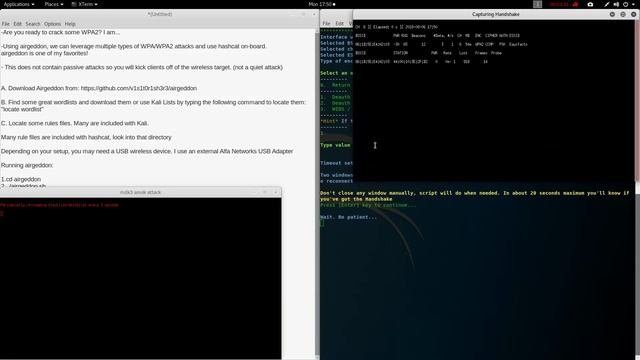This screenshot has width=640, height=360.
Task: Maximize the Untitled text editor window
Action: (303, 14)
